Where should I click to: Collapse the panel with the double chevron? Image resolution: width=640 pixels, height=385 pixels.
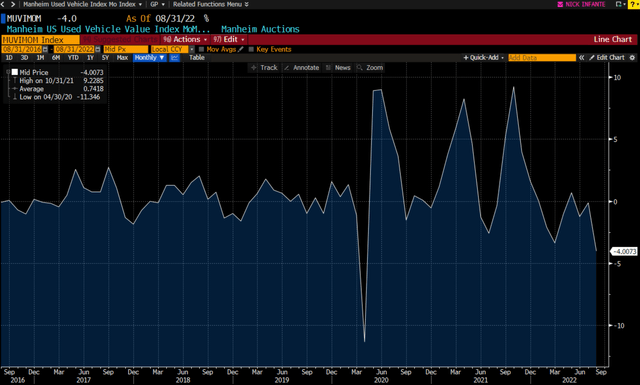tap(581, 58)
